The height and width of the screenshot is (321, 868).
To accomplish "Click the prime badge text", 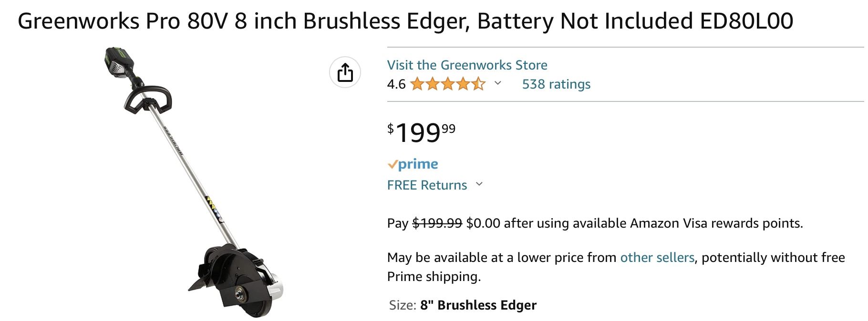I will [417, 164].
